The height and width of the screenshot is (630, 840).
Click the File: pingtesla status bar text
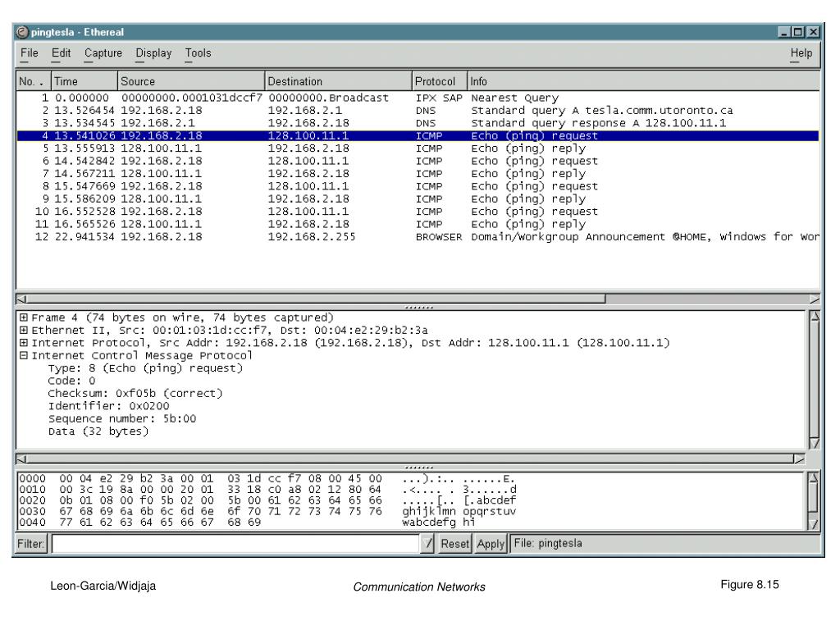tap(547, 543)
